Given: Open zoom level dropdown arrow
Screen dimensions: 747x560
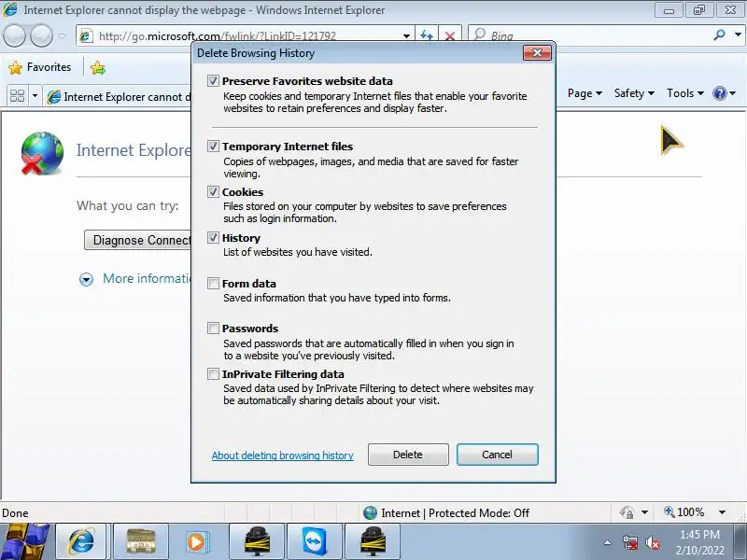Looking at the screenshot, I should (722, 512).
